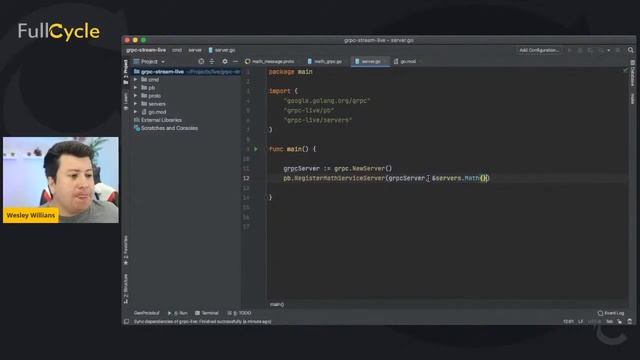Screen dimensions: 640x360
Task: Open the Event Log button
Action: click(x=611, y=313)
